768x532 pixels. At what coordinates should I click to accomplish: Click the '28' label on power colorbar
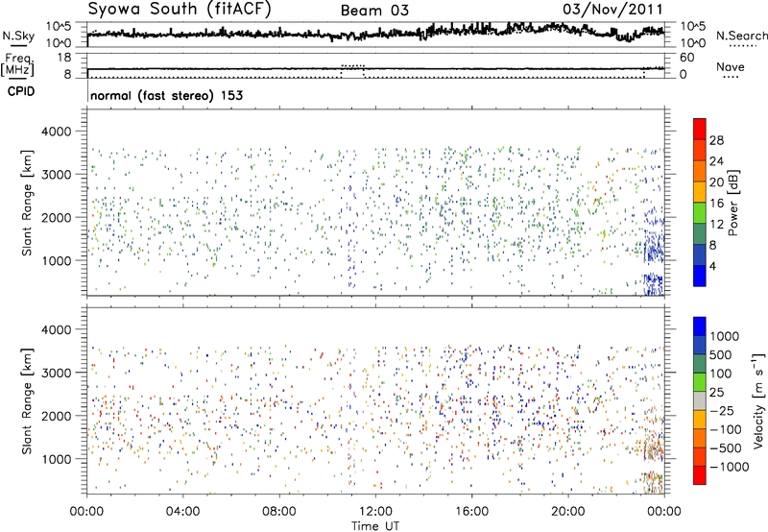click(x=716, y=140)
